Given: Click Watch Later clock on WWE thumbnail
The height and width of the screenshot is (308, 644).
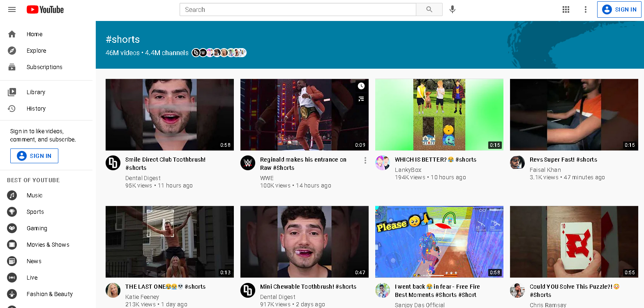Looking at the screenshot, I should pos(361,86).
